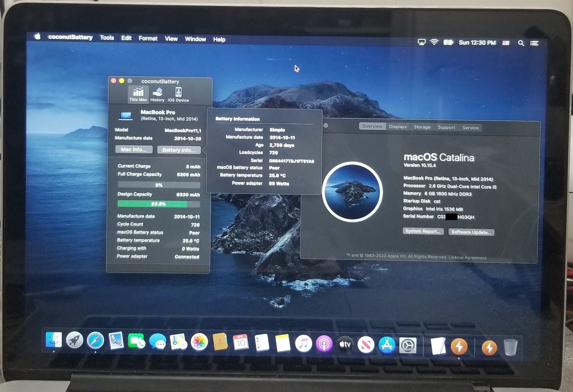Open Spotlight search magnifier icon

click(x=521, y=43)
